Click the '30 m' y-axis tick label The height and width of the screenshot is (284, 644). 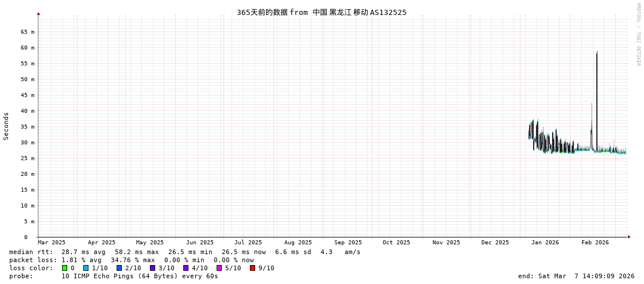[x=28, y=143]
